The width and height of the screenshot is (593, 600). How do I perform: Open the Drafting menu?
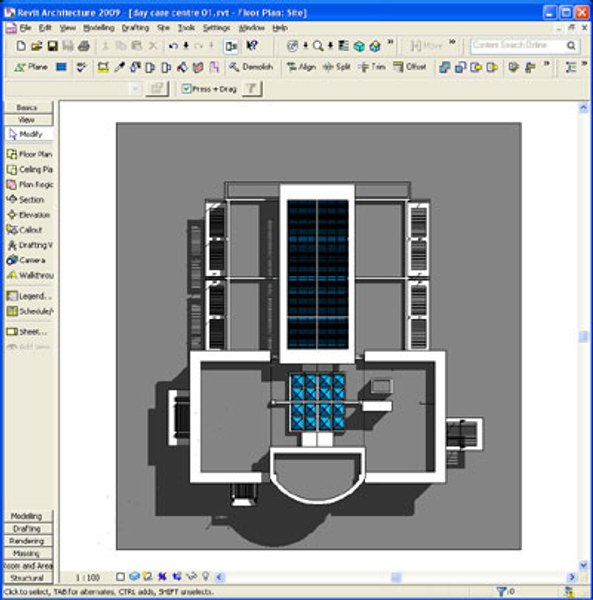pos(135,28)
